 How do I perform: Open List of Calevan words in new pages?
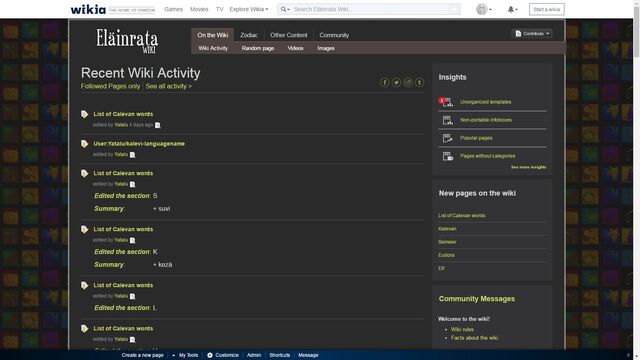pos(462,216)
